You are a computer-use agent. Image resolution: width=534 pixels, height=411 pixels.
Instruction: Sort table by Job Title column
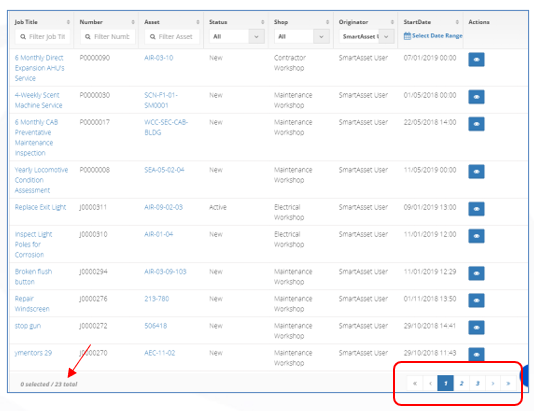click(x=68, y=22)
